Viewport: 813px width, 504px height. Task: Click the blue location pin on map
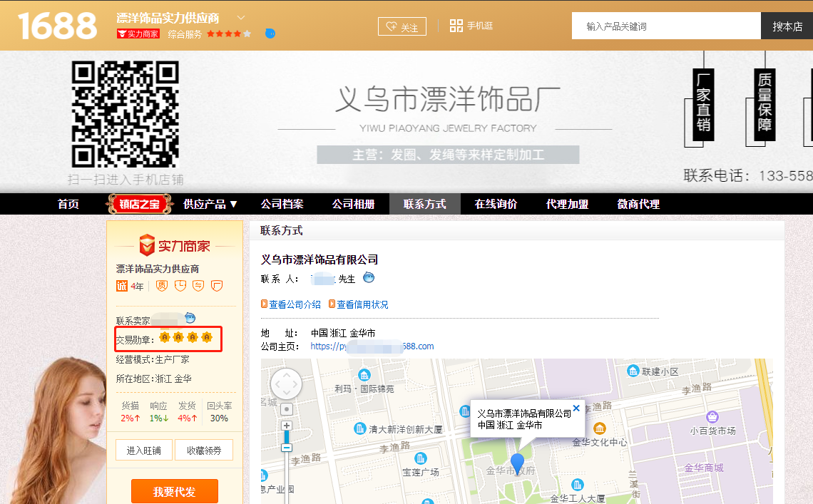(518, 463)
